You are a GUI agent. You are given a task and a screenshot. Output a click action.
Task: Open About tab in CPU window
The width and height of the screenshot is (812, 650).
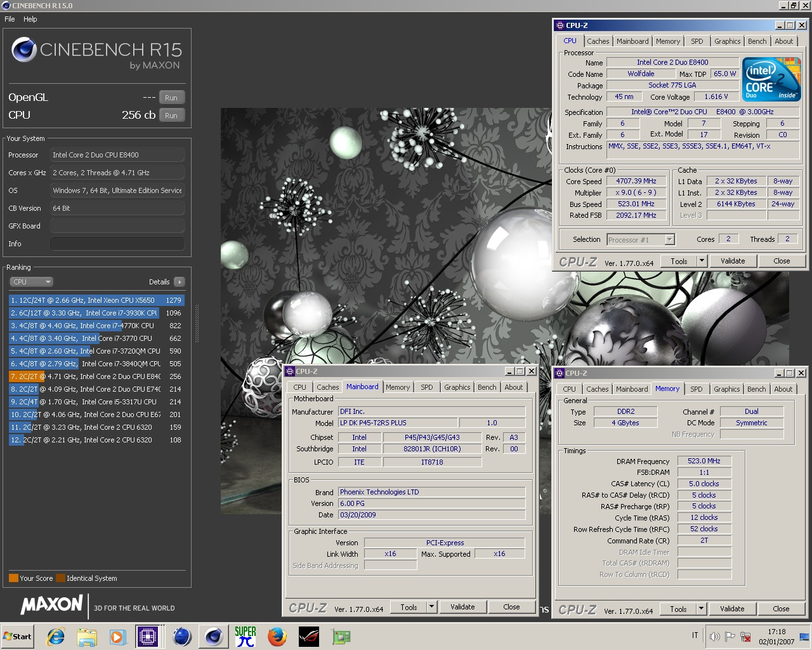pyautogui.click(x=783, y=41)
